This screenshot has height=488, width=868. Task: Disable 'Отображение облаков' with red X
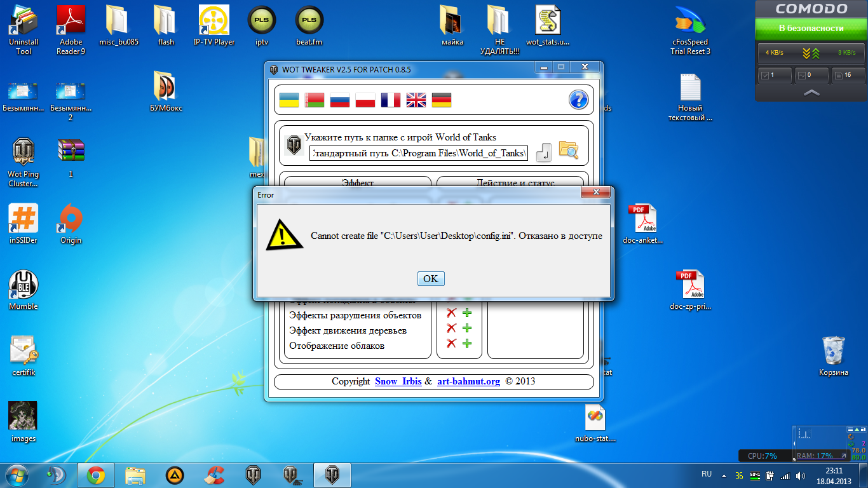451,343
